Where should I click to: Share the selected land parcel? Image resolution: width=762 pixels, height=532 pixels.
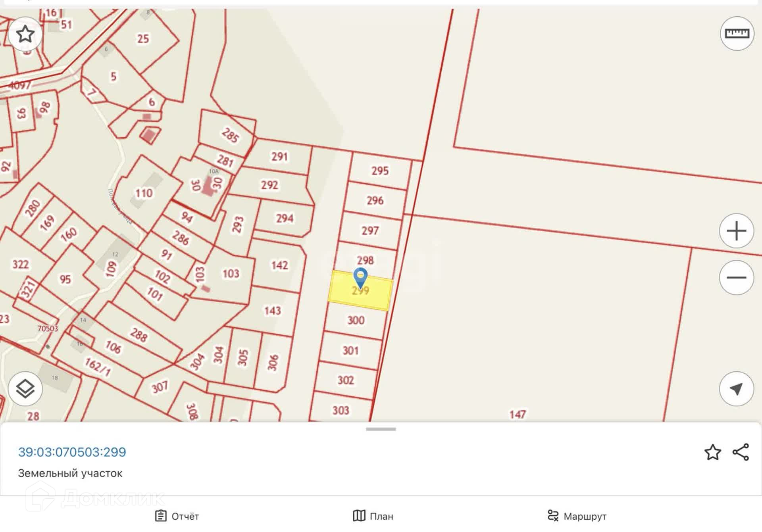(x=741, y=452)
